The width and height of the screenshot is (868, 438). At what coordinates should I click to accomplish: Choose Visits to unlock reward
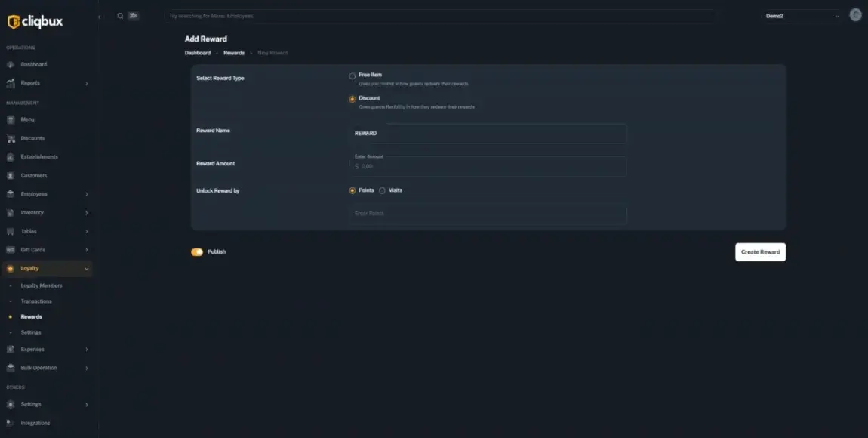point(382,190)
